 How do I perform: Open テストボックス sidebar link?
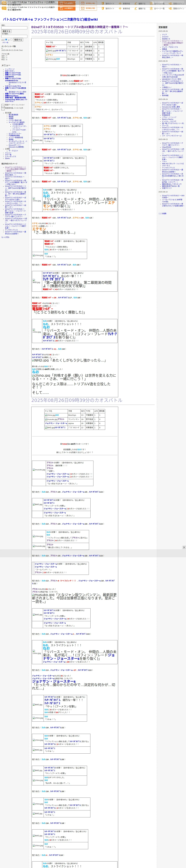(x=10, y=157)
